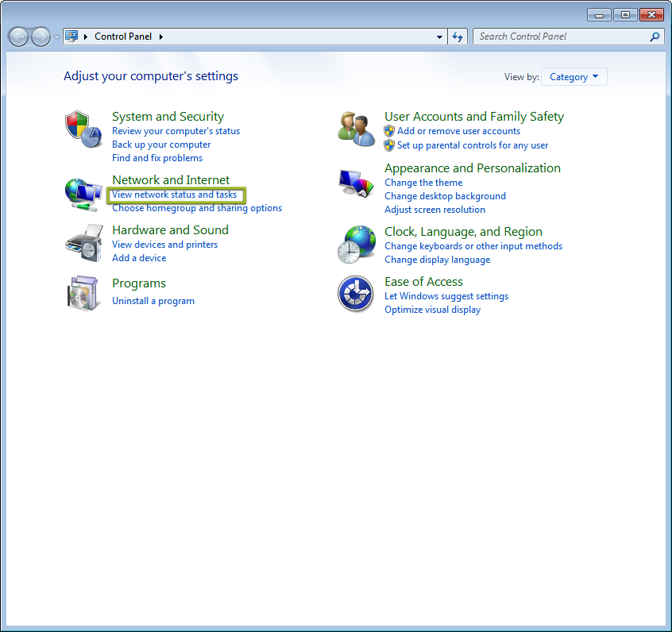672x632 pixels.
Task: Click Change the theme
Action: (x=423, y=183)
